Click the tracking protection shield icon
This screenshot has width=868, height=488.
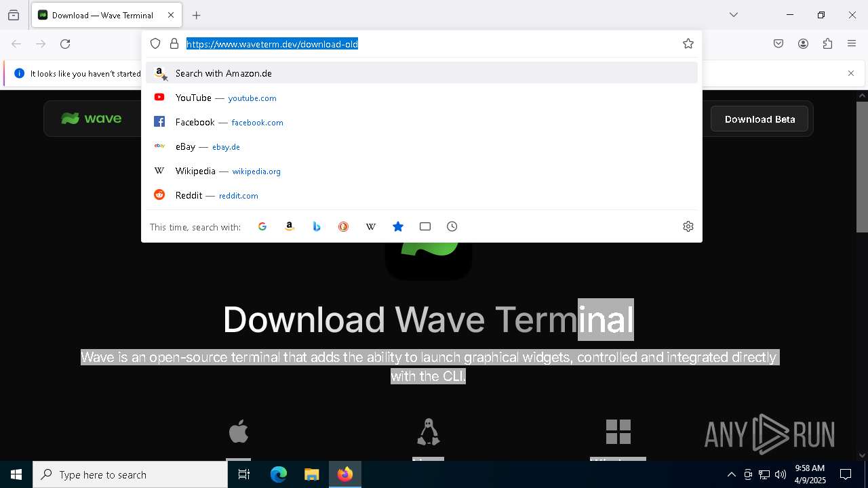coord(155,44)
